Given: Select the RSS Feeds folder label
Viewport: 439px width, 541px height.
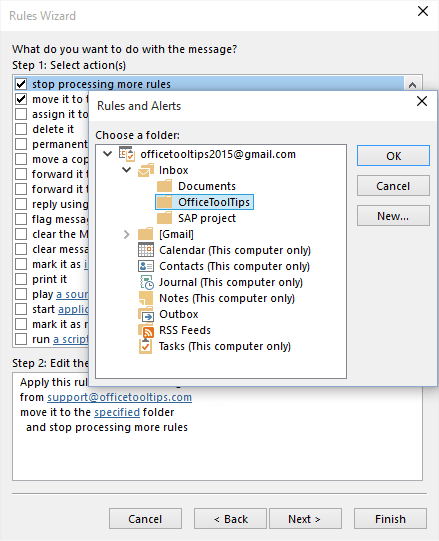Looking at the screenshot, I should coord(185,330).
